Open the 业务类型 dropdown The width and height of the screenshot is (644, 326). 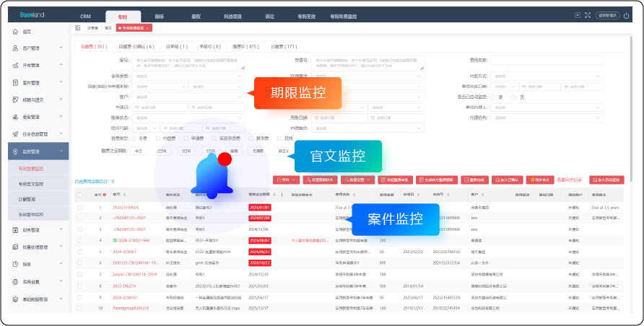pyautogui.click(x=188, y=76)
